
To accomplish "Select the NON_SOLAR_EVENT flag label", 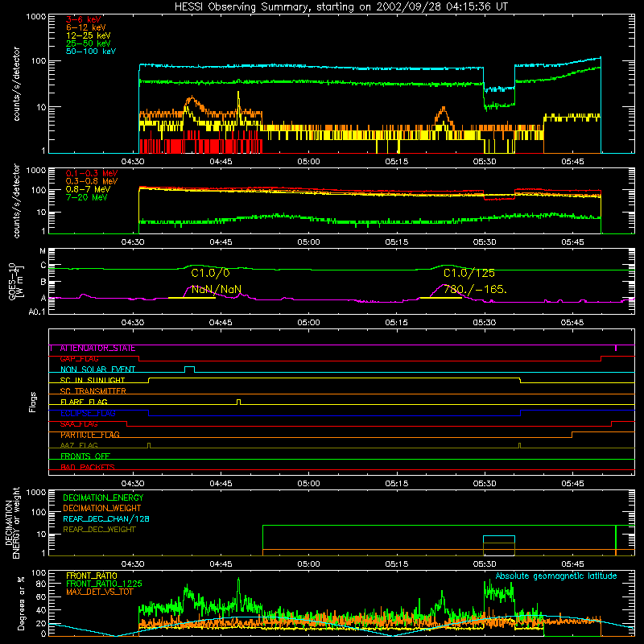I will pyautogui.click(x=97, y=369).
